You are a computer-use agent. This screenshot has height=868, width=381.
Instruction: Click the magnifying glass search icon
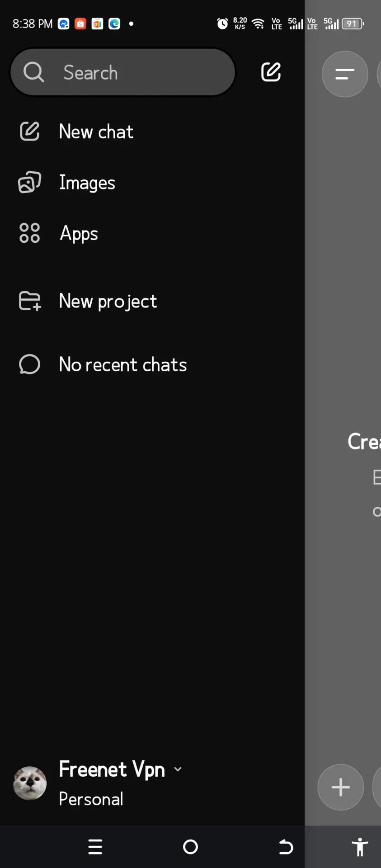click(33, 72)
